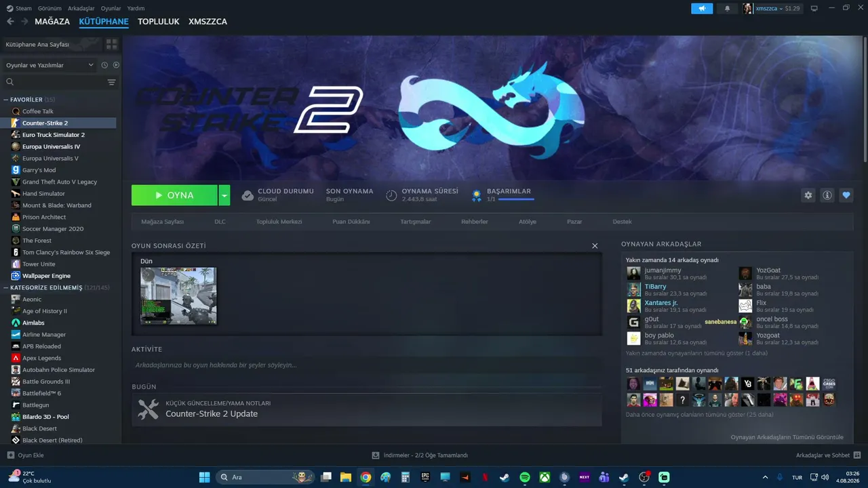
Task: Select Garry's Mod in favorites
Action: (x=39, y=170)
